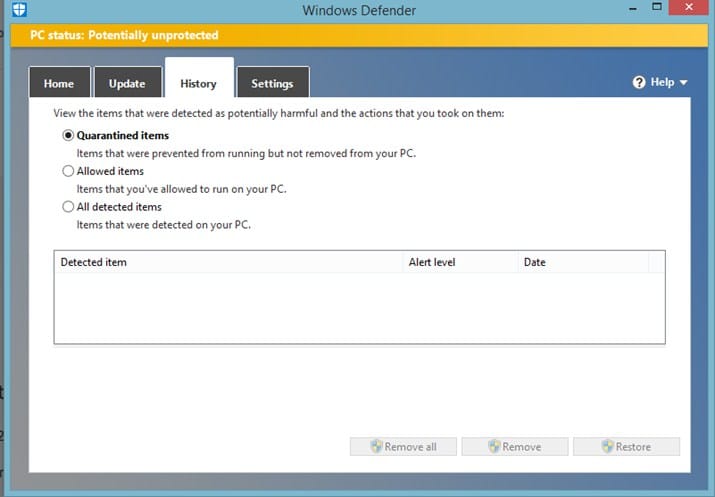Open the Settings tab
Screen dimensions: 715x497
pos(273,83)
